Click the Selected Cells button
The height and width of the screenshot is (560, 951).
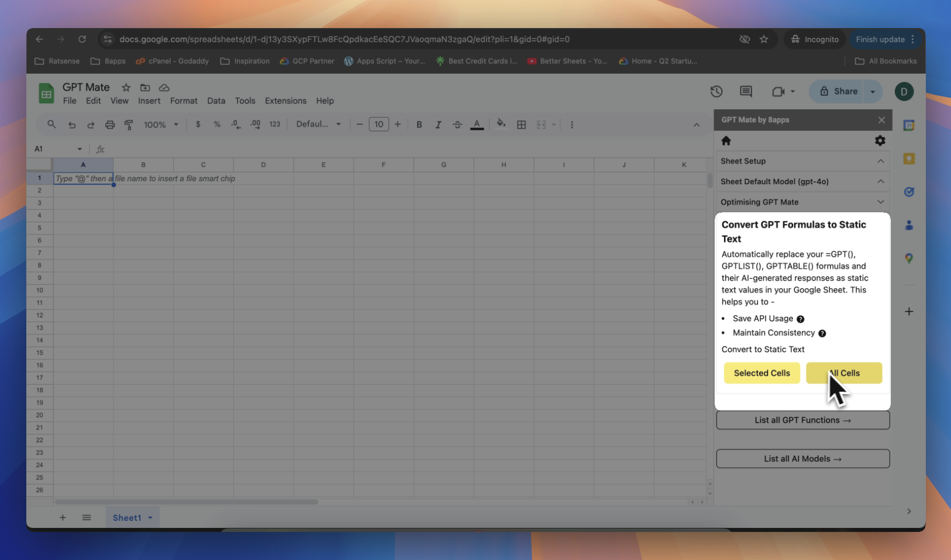click(x=762, y=373)
